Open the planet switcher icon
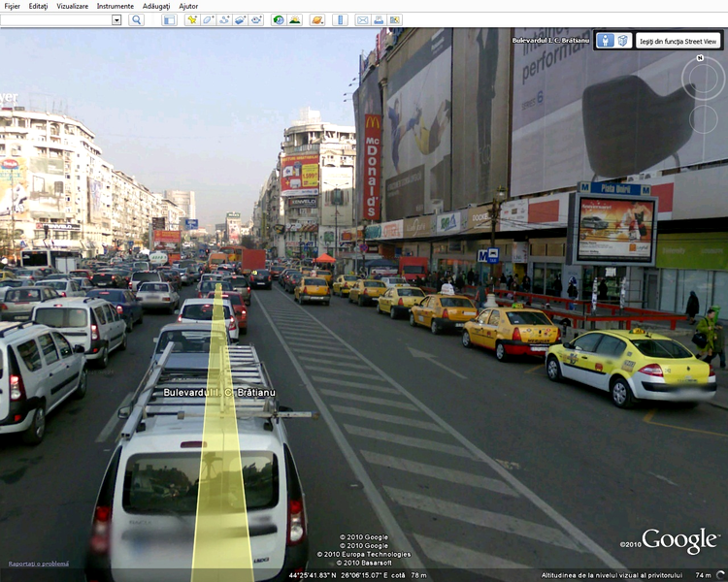This screenshot has height=582, width=728. point(317,20)
